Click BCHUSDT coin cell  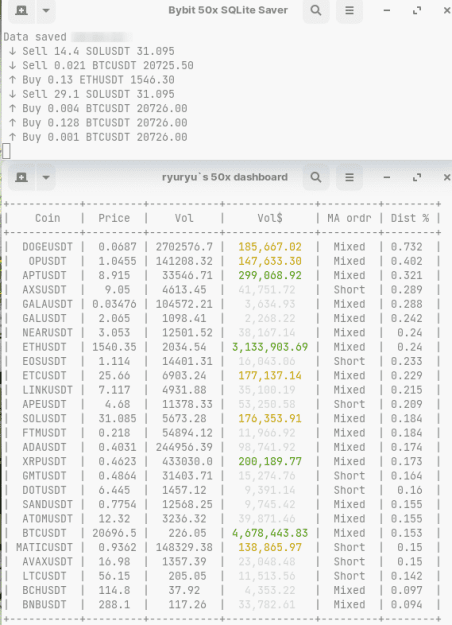44,591
